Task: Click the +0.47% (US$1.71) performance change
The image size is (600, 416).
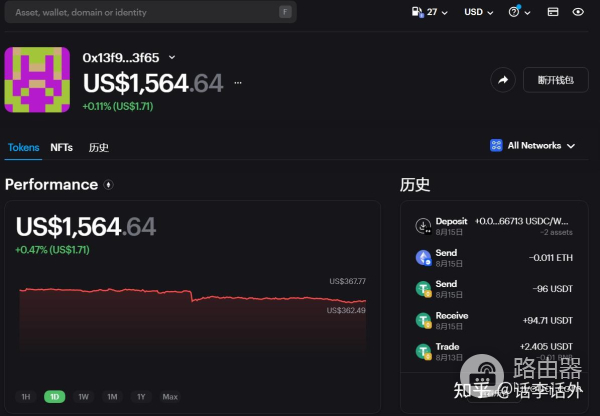Action: coord(52,250)
